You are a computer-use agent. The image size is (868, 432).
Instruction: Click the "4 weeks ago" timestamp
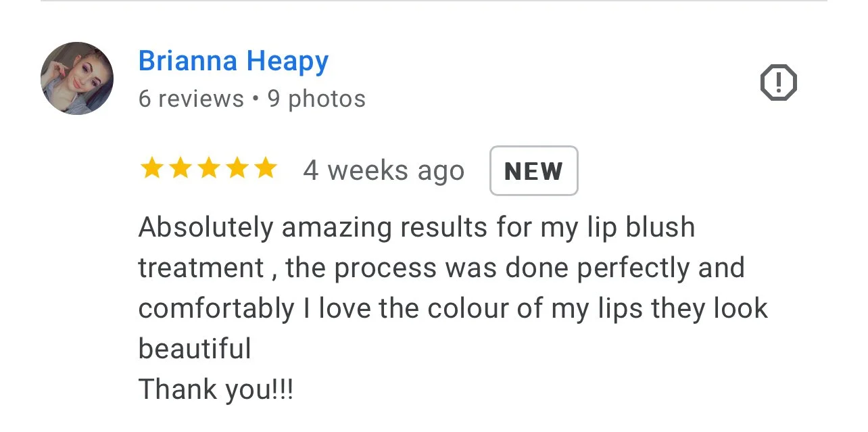(x=383, y=170)
